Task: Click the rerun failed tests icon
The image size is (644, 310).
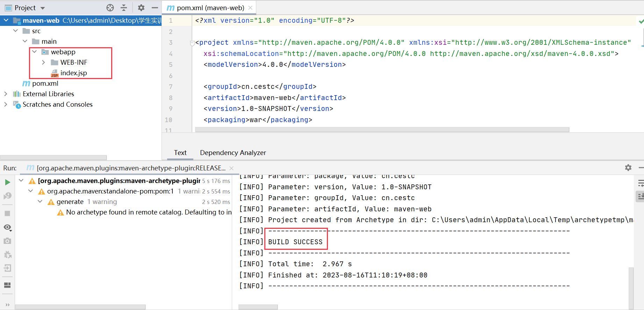Action: point(7,196)
